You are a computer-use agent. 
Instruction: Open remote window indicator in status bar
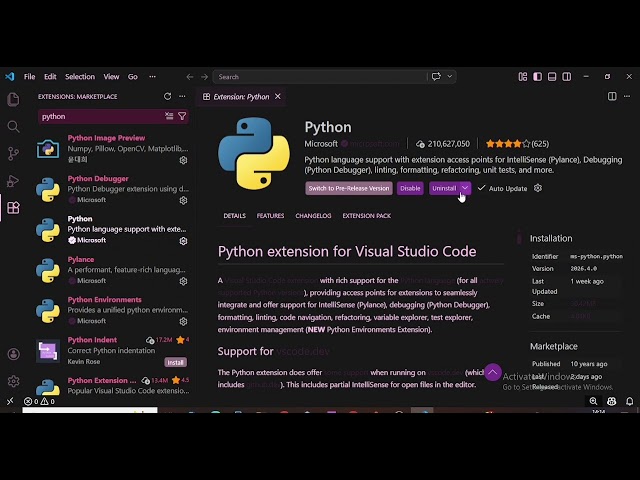coord(10,401)
